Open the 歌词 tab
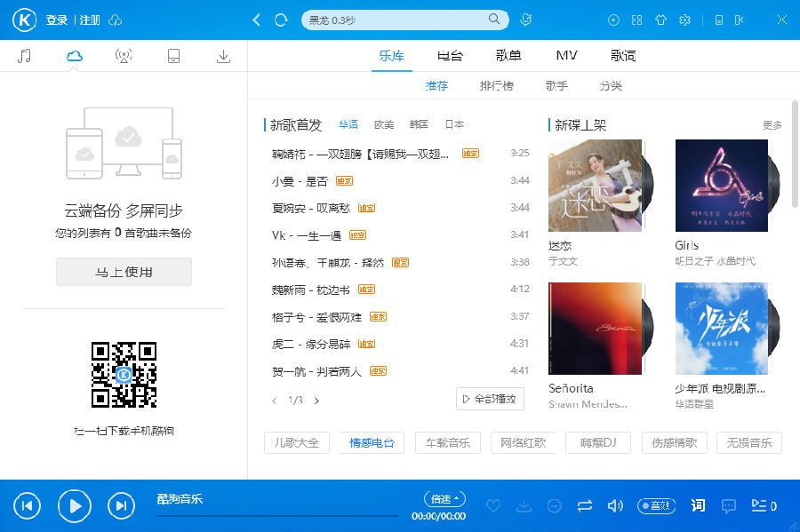The width and height of the screenshot is (800, 532). [x=623, y=56]
